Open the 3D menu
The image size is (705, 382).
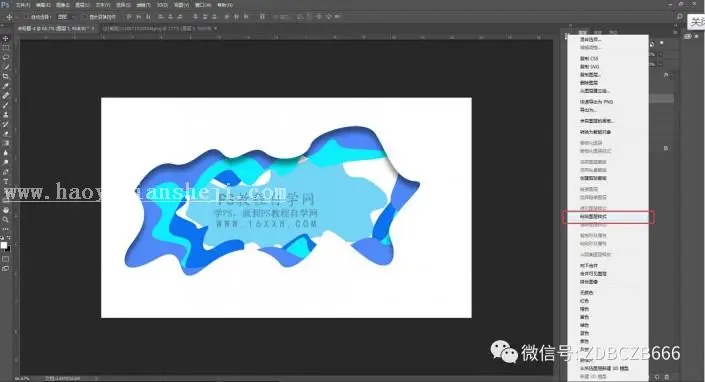pyautogui.click(x=162, y=5)
